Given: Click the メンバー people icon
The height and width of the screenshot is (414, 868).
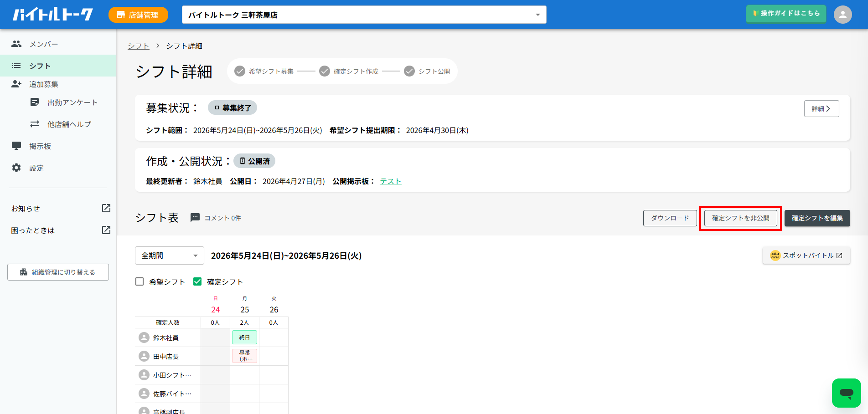Looking at the screenshot, I should point(16,44).
